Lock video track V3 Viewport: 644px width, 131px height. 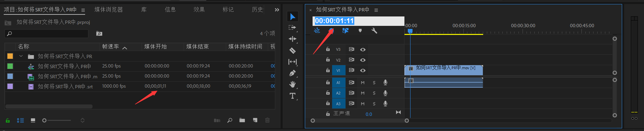pos(328,49)
